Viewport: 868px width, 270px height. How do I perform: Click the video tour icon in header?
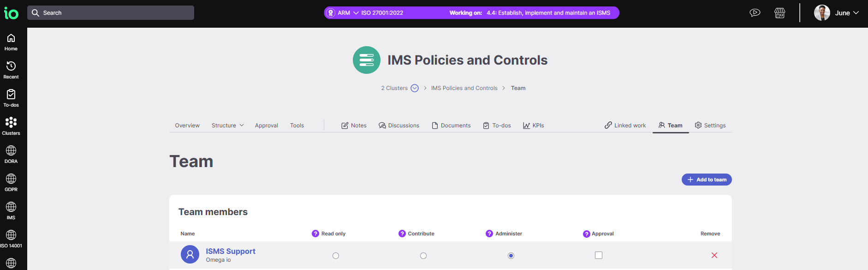755,13
